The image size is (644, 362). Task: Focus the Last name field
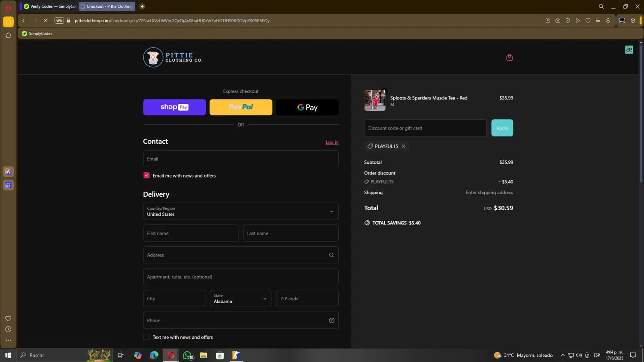click(291, 233)
